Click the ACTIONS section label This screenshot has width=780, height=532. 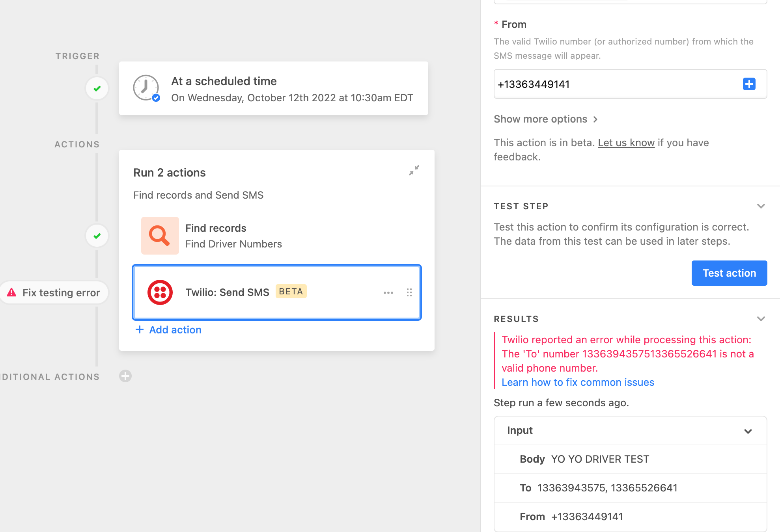point(77,144)
